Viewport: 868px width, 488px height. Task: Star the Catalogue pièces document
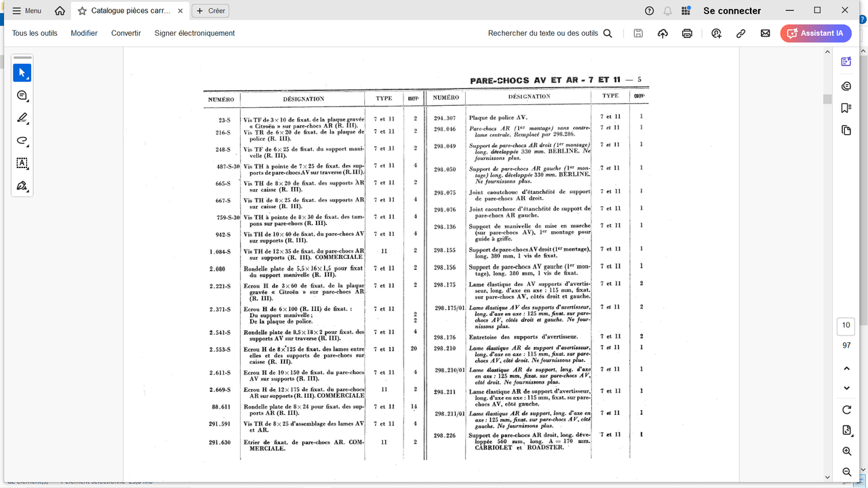tap(82, 11)
